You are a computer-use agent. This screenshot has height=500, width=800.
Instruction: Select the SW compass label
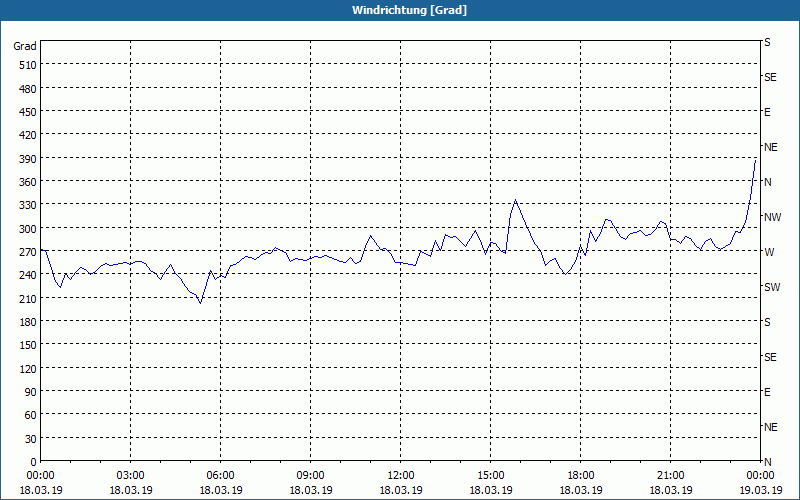(x=772, y=287)
